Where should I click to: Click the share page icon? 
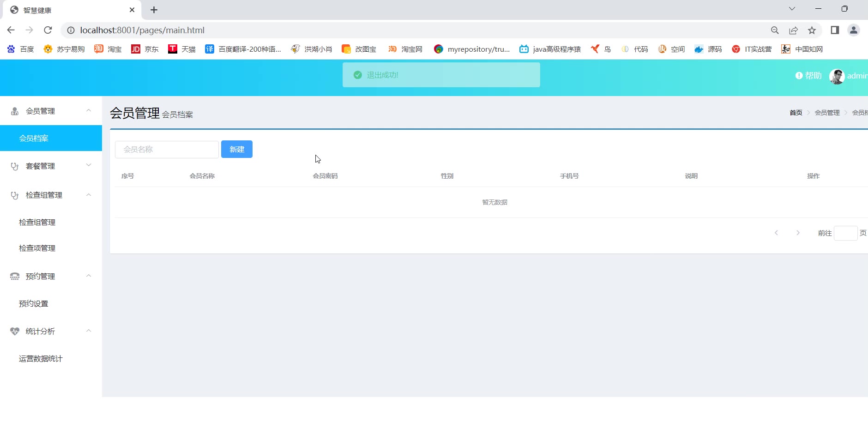(x=793, y=30)
